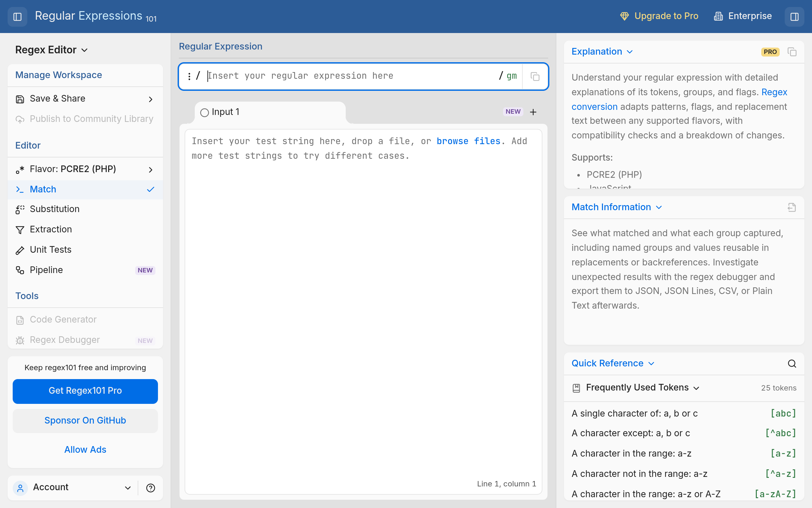The width and height of the screenshot is (812, 508).
Task: Select the Match function
Action: click(x=85, y=190)
